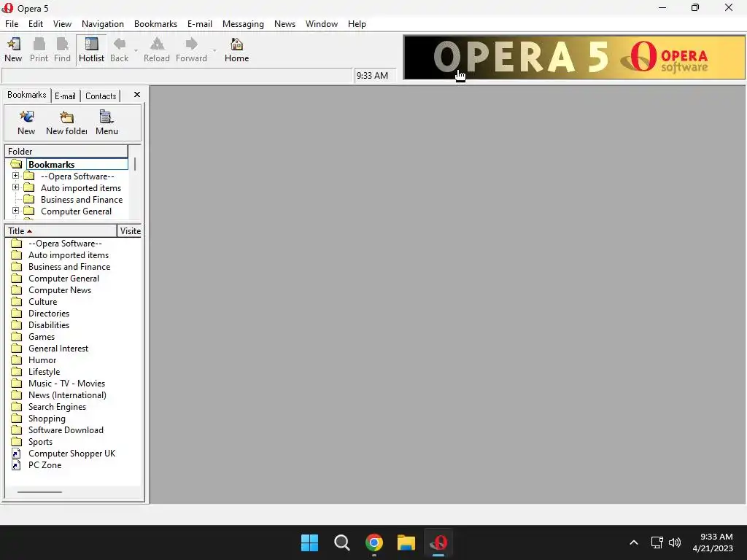Viewport: 747px width, 560px height.
Task: Open the File menu
Action: 12,24
